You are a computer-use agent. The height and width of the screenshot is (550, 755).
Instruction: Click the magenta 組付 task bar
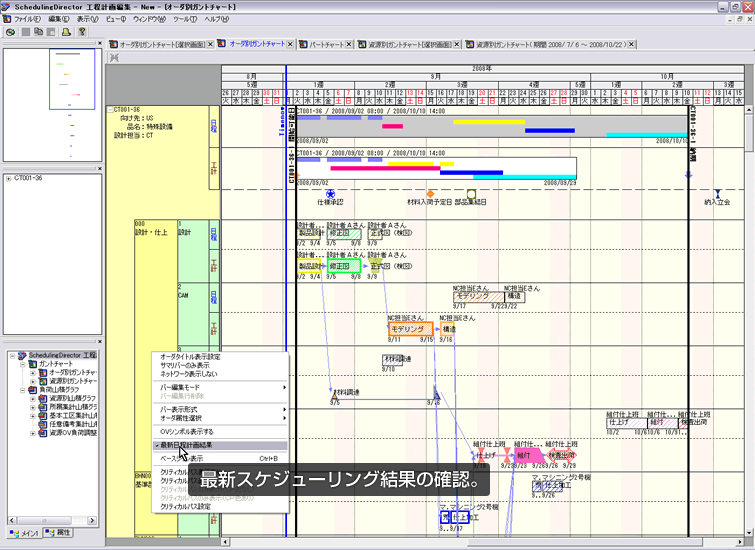click(x=528, y=455)
